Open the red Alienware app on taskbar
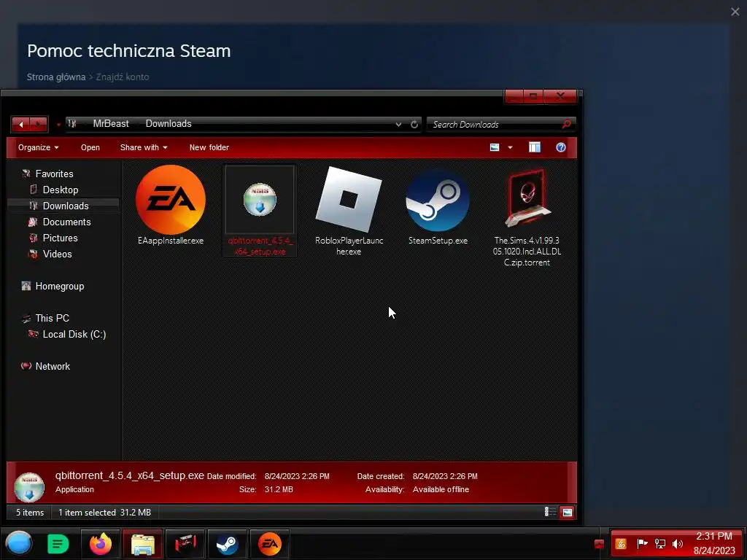The height and width of the screenshot is (560, 747). click(185, 544)
